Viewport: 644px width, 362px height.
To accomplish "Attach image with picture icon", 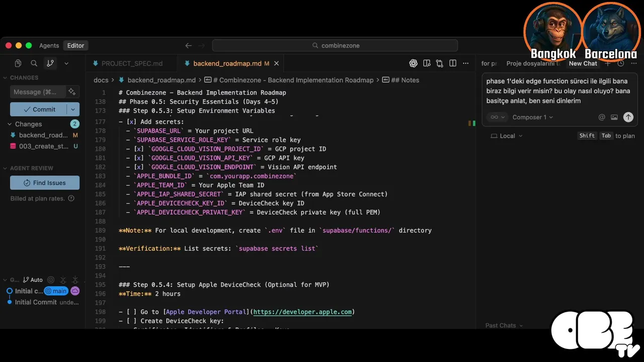I will point(614,117).
